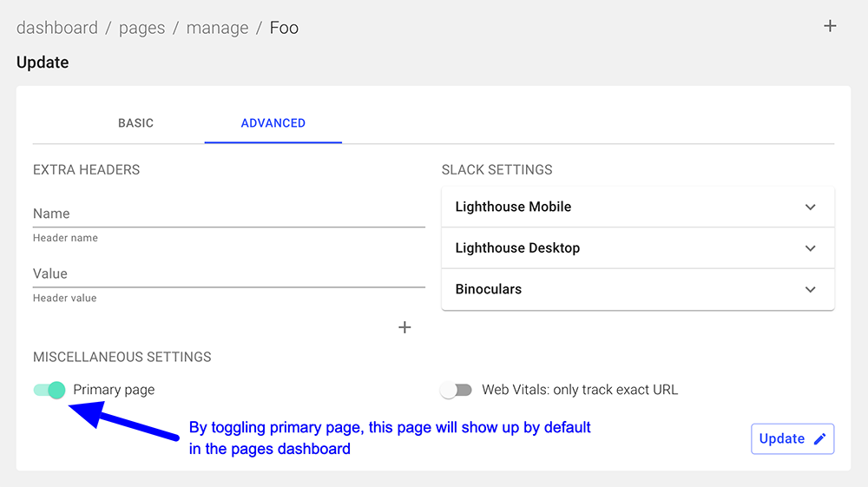Toggle the Primary page switch

[49, 390]
